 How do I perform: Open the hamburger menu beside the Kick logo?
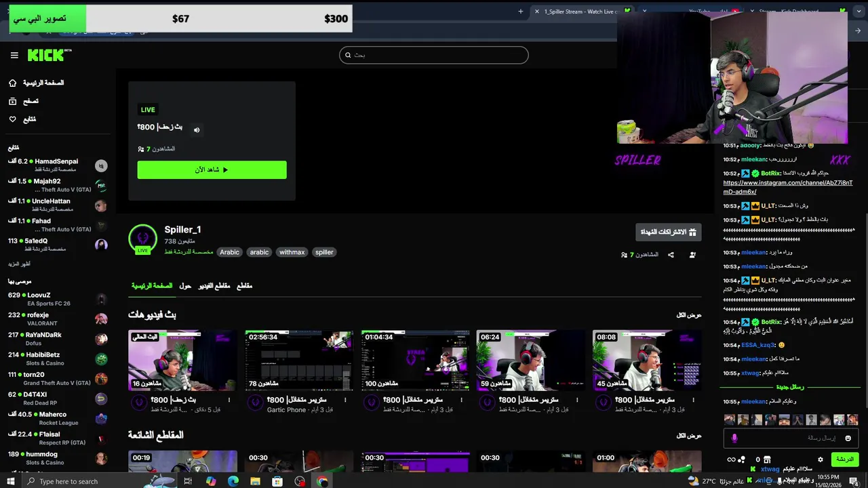(x=14, y=56)
